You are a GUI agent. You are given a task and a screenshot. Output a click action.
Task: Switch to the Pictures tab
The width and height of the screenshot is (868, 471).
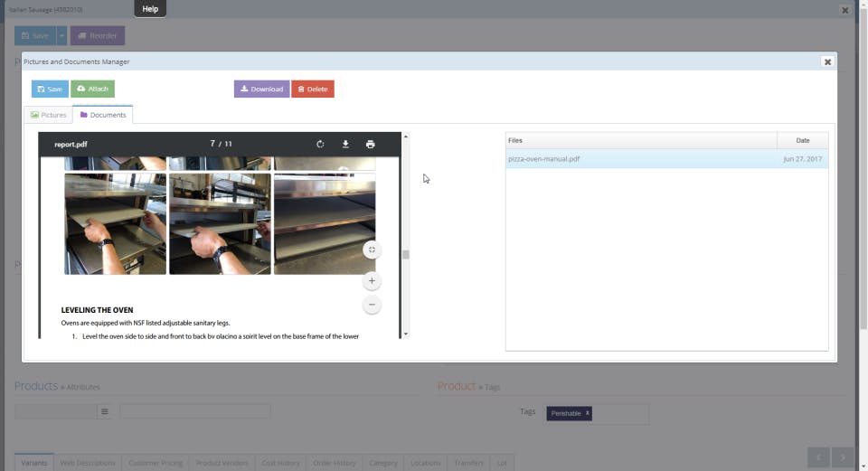49,115
